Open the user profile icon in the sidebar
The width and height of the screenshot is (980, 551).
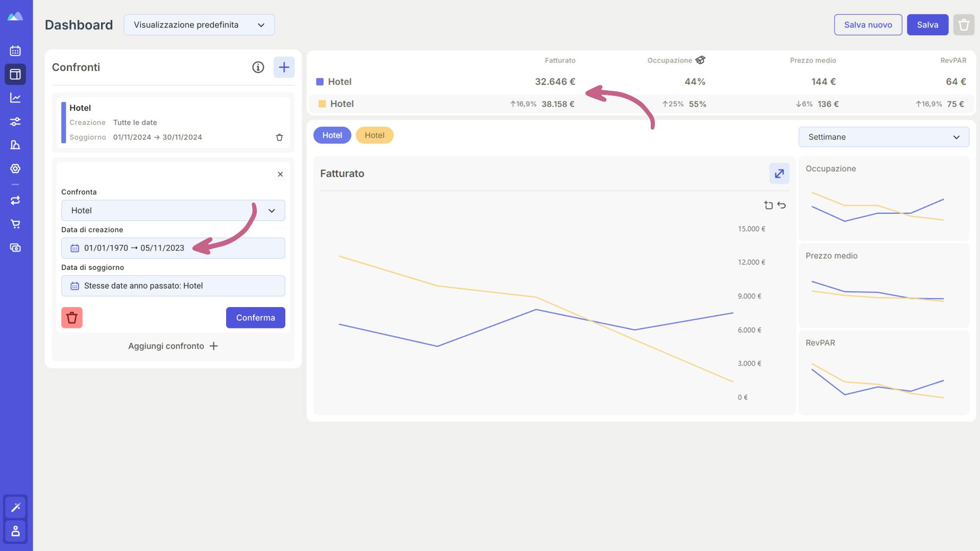(x=15, y=531)
